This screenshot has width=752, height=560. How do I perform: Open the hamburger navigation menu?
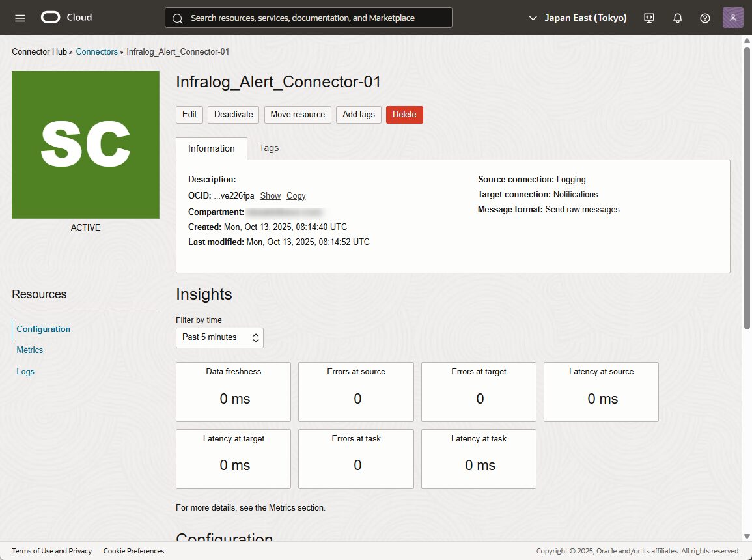20,18
